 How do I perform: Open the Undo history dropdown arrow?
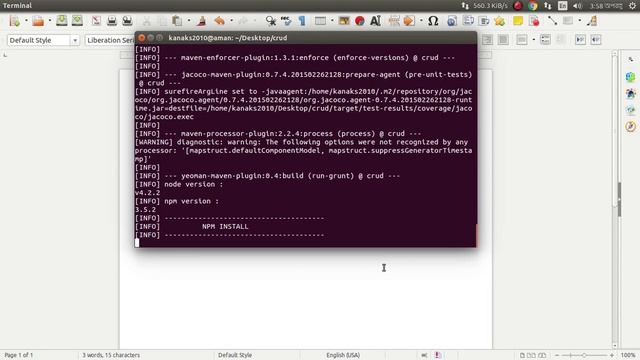(x=231, y=21)
